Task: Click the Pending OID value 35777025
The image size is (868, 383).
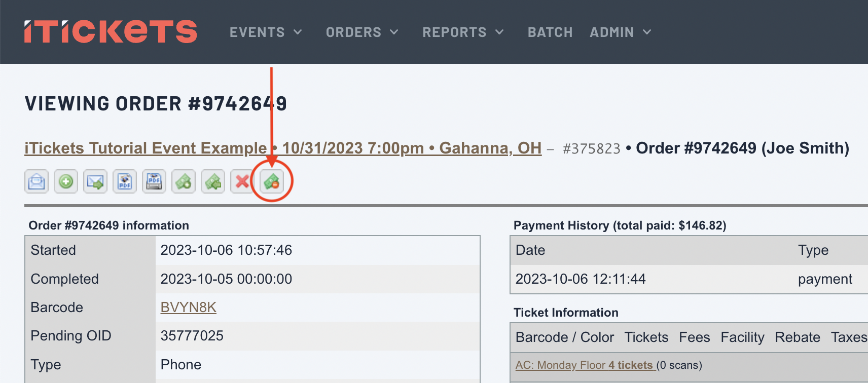Action: tap(192, 336)
